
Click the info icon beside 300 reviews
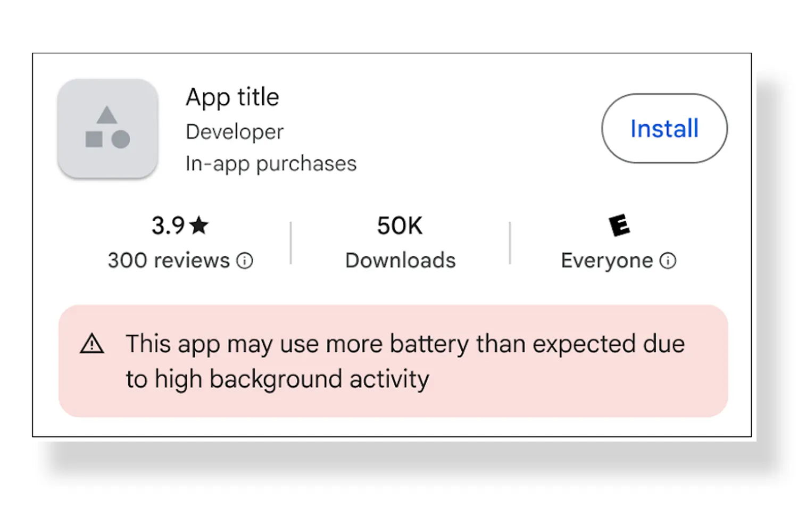click(245, 261)
